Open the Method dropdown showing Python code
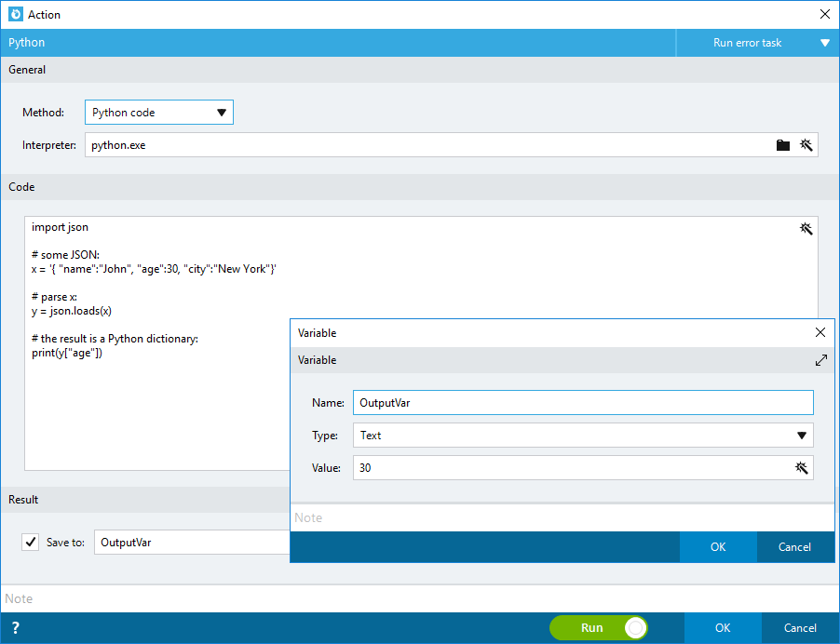The height and width of the screenshot is (644, 840). 159,113
